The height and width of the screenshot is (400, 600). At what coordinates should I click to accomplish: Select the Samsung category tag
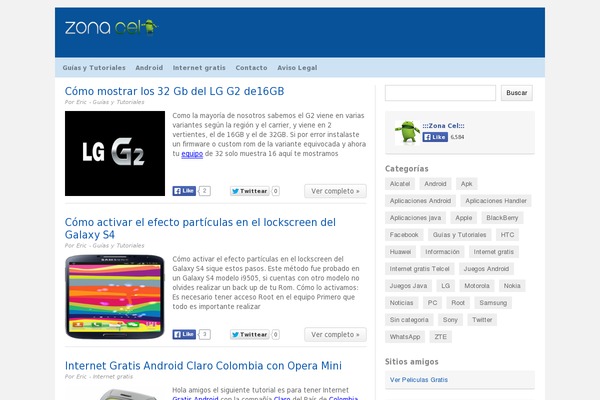pos(493,303)
